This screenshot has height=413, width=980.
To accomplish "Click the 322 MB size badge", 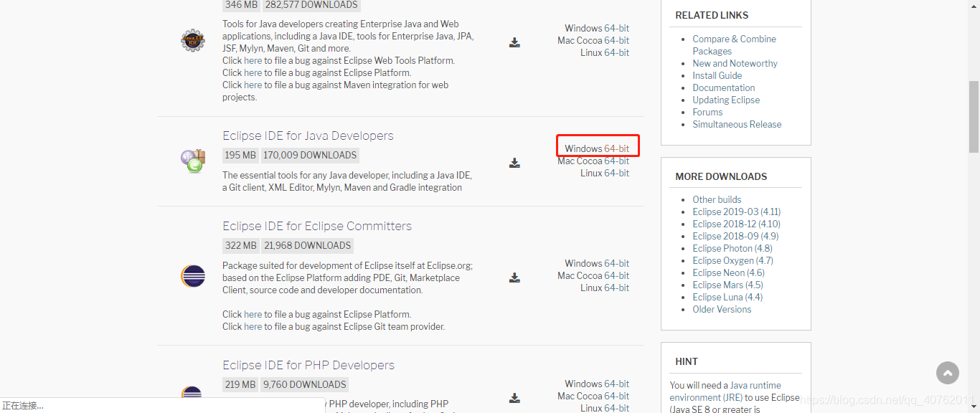I will [241, 245].
